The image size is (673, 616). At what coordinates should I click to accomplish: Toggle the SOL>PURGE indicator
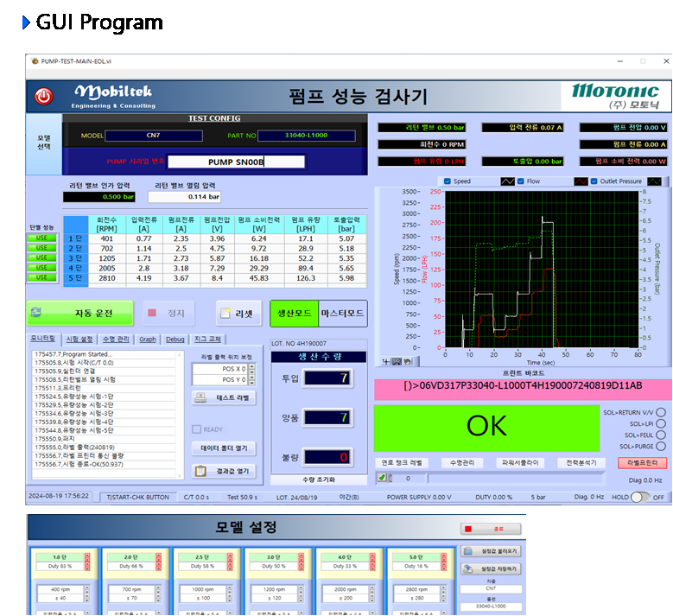[x=661, y=446]
